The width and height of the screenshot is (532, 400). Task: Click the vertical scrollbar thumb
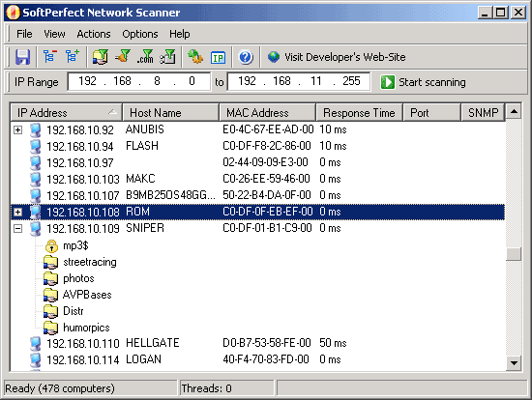point(514,254)
